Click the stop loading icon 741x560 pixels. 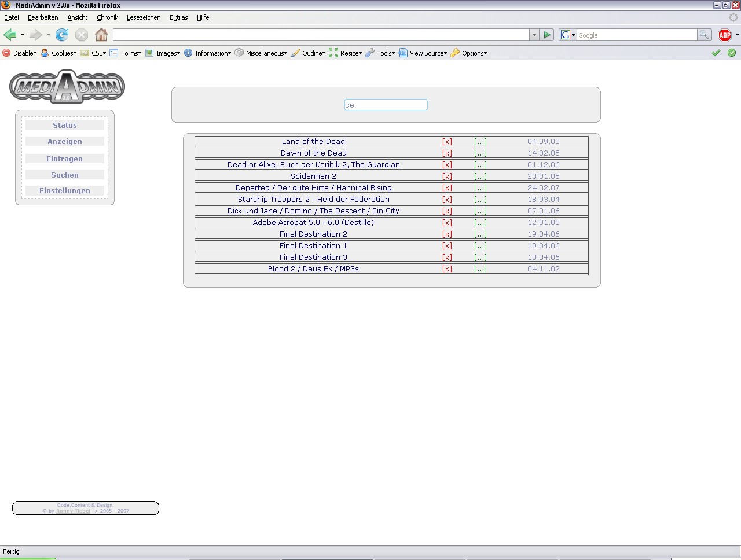click(82, 35)
